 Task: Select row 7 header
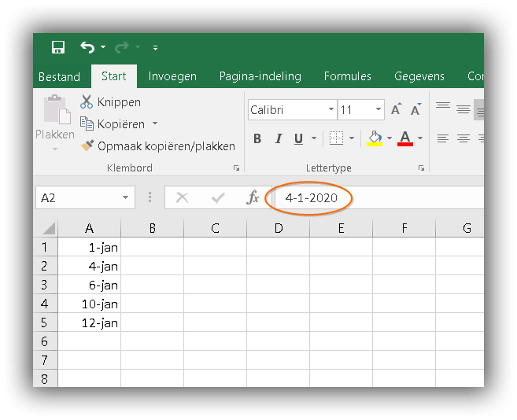pos(45,359)
